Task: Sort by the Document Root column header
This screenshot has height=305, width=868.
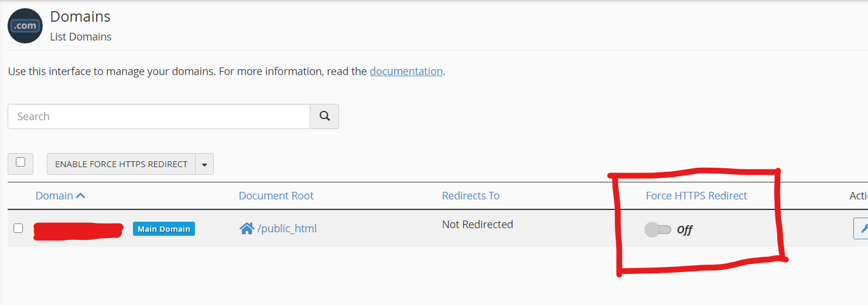Action: tap(276, 196)
